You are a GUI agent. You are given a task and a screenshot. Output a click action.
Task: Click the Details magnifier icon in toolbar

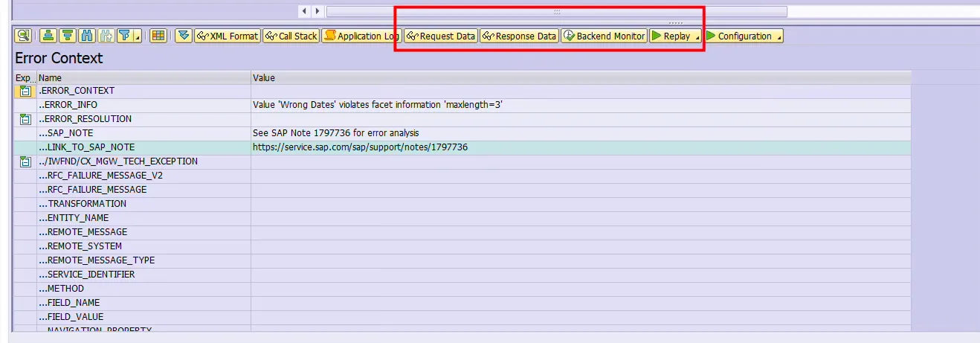point(23,36)
